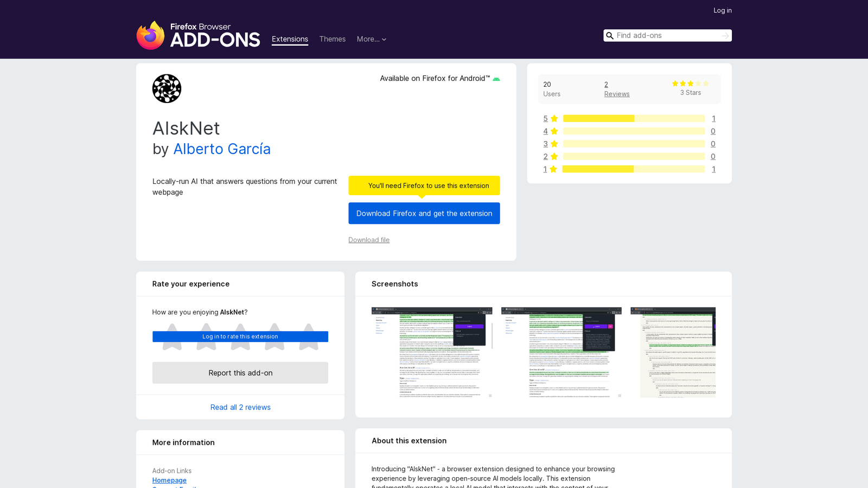Click the 1-star rating bar
868x488 pixels.
(634, 169)
